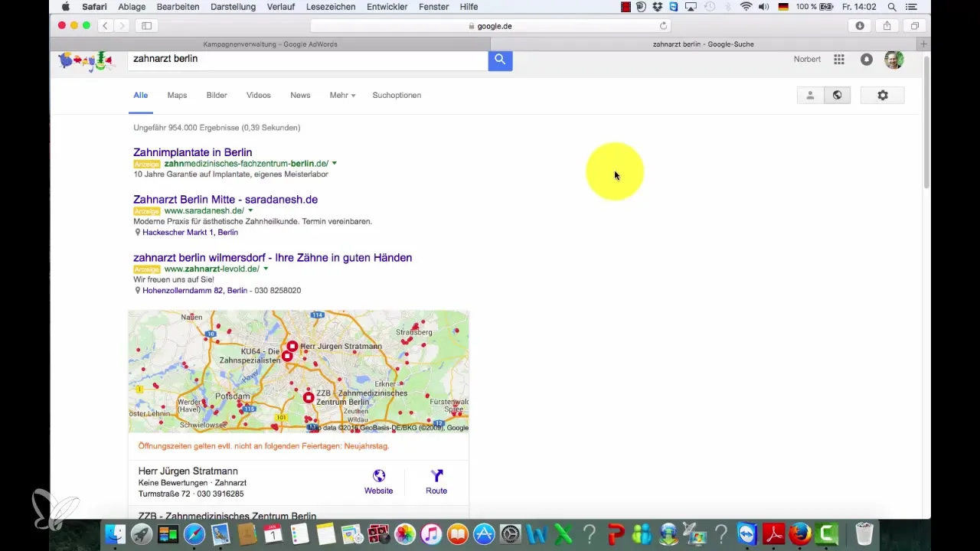This screenshot has height=551, width=980.
Task: Reload the page in Safari address bar
Action: click(x=664, y=25)
